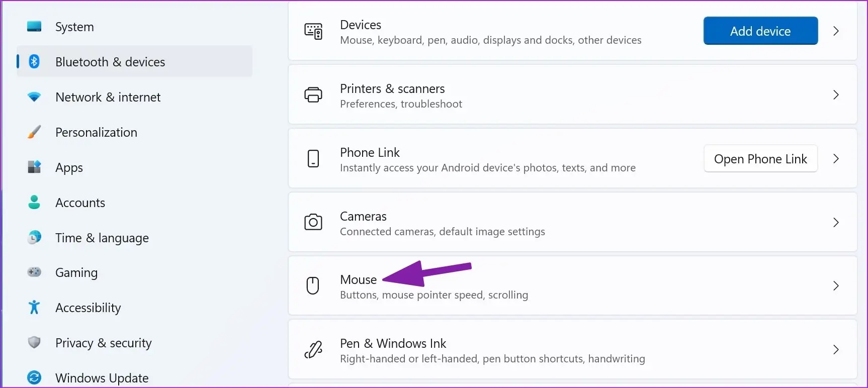868x388 pixels.
Task: Click the System monitor icon in sidebar
Action: (34, 26)
